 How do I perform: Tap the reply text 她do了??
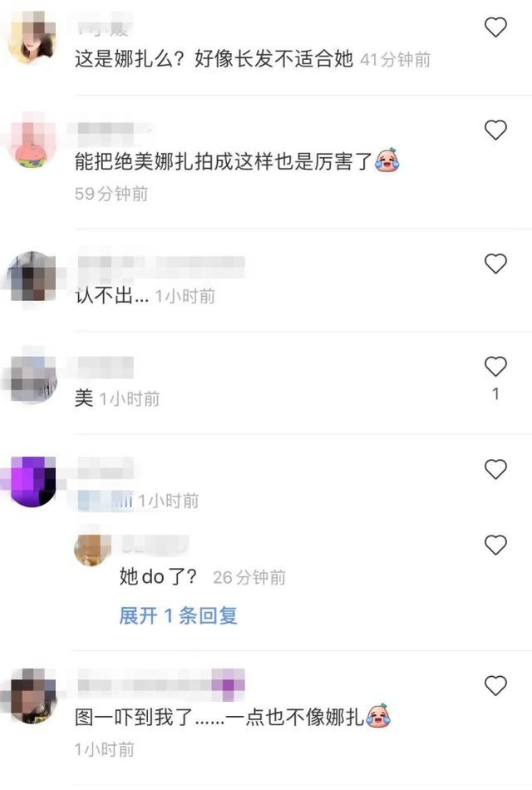(x=158, y=576)
